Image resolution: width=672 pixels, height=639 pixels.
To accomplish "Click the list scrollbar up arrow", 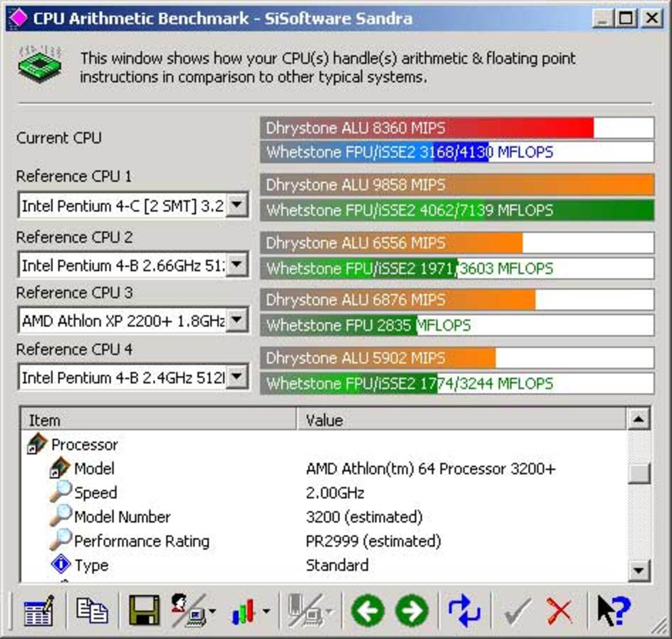I will click(639, 419).
